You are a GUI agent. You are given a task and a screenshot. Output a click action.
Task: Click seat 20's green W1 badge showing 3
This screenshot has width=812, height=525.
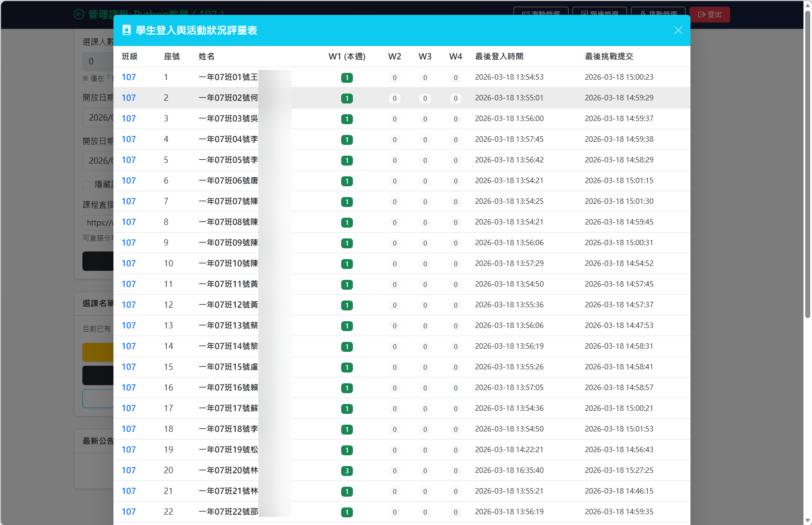click(347, 471)
